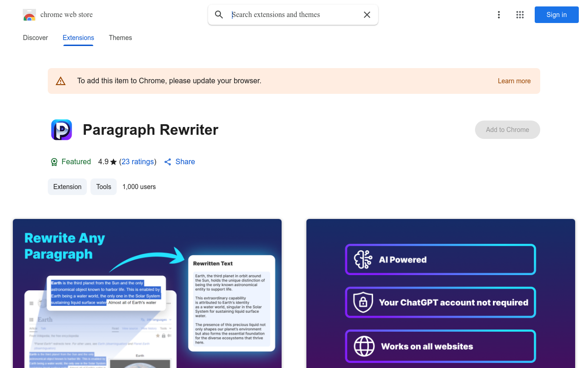Click the chrome web store title text
Viewport: 588px width, 368px height.
67,15
